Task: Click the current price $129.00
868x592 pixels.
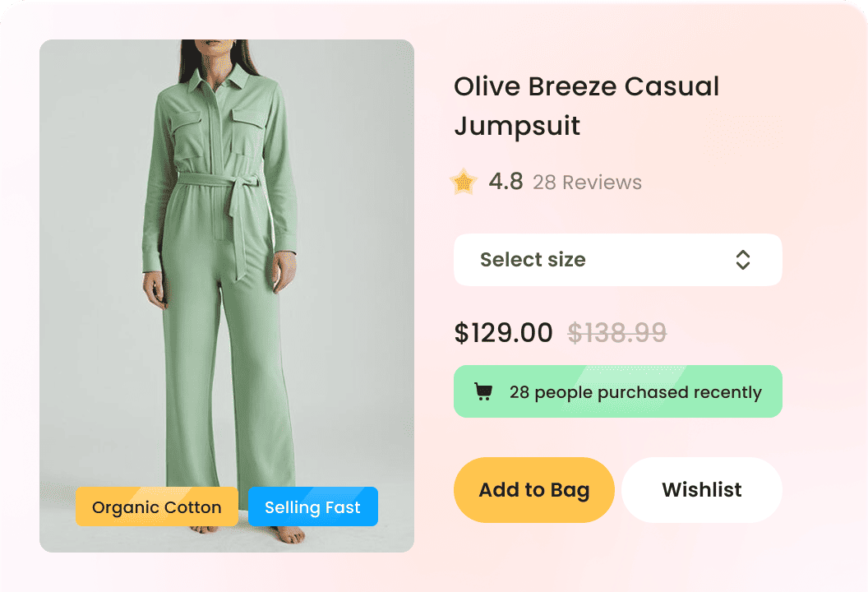Action: [x=503, y=333]
